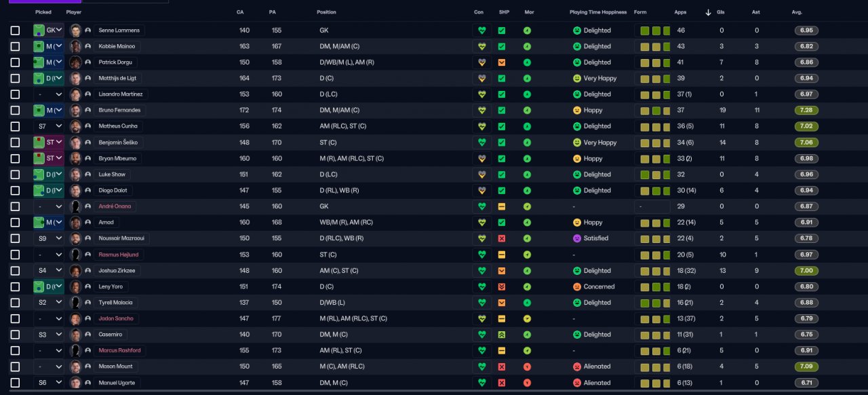Click Mason Mount's red morale icon
The width and height of the screenshot is (868, 395).
[527, 366]
